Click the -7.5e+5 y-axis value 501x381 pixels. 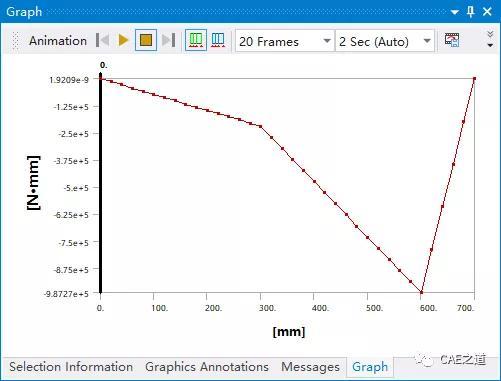(x=73, y=243)
